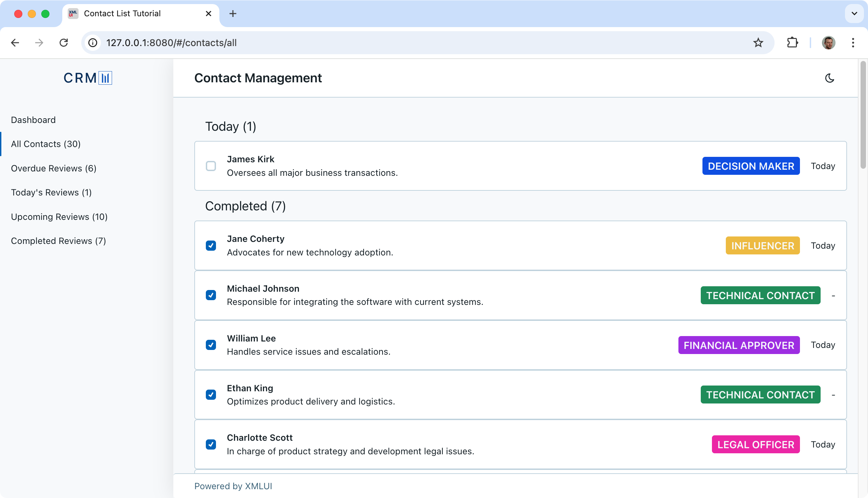This screenshot has height=498, width=868.
Task: Click the page vertical scrollbar
Action: point(863,115)
